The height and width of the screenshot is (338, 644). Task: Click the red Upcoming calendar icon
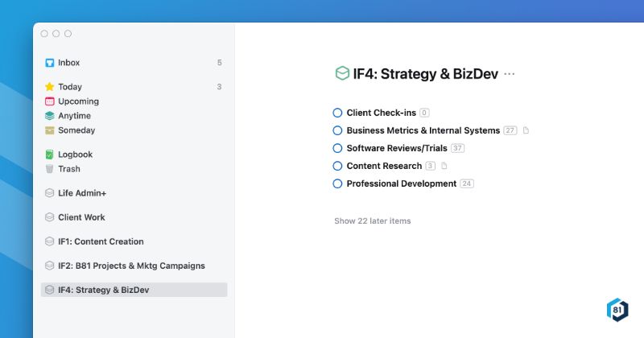pyautogui.click(x=50, y=101)
